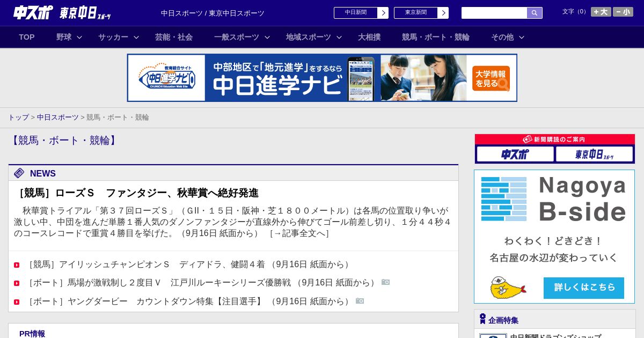The width and height of the screenshot is (644, 338).
Task: Go to TOP in navigation bar
Action: 27,37
